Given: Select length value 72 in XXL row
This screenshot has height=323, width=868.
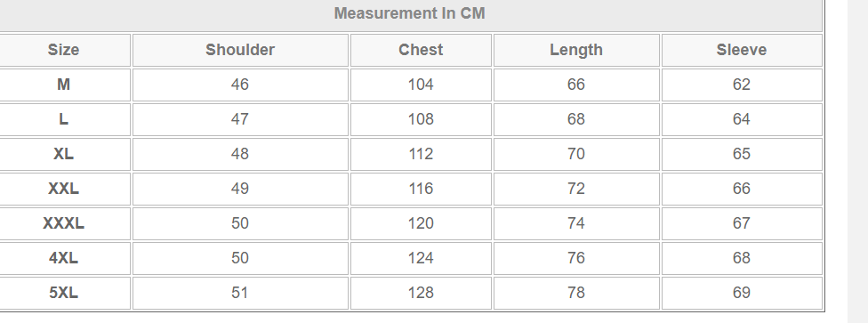Looking at the screenshot, I should pyautogui.click(x=576, y=189).
